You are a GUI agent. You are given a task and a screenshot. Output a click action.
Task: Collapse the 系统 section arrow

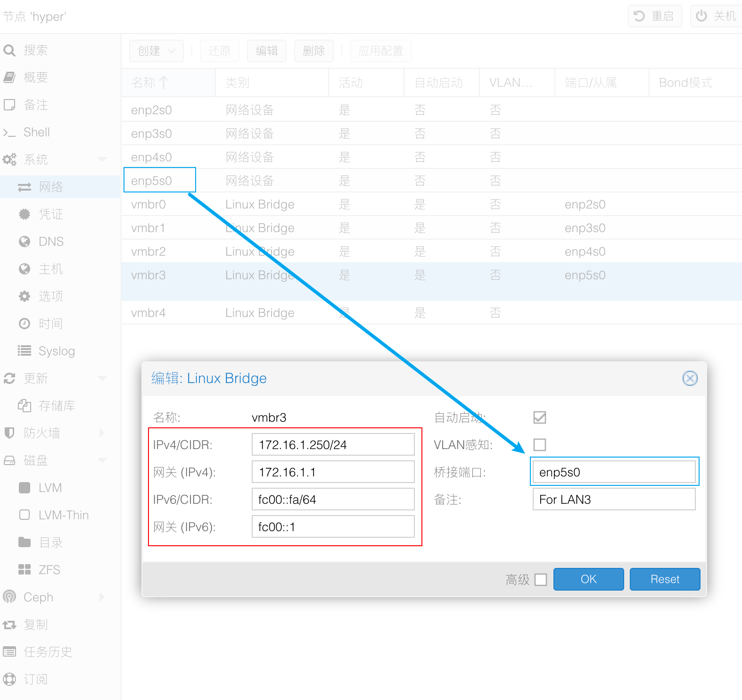point(102,159)
